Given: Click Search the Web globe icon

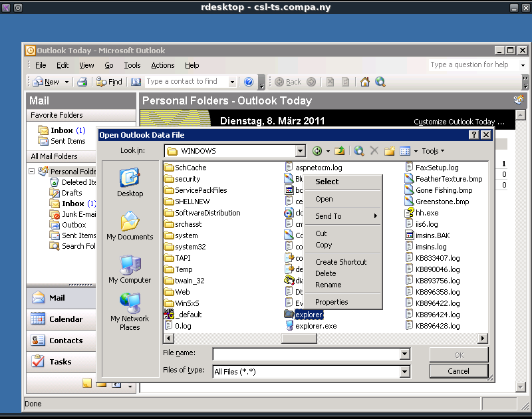Looking at the screenshot, I should click(359, 151).
